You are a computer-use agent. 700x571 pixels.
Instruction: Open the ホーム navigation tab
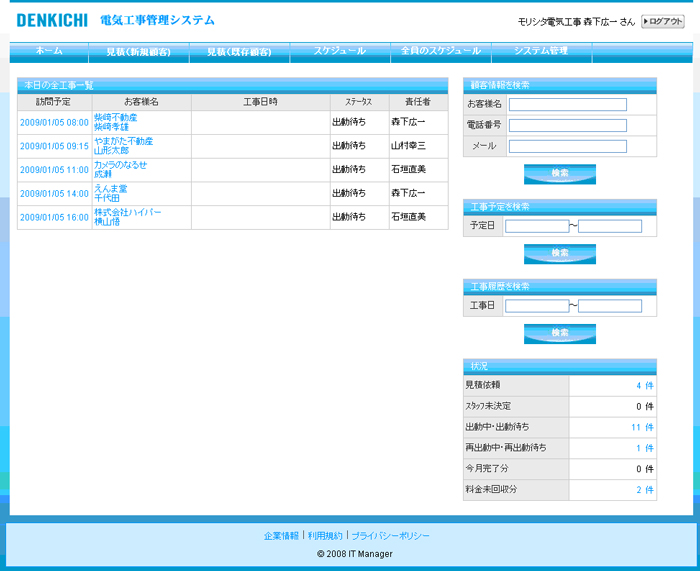(x=49, y=51)
